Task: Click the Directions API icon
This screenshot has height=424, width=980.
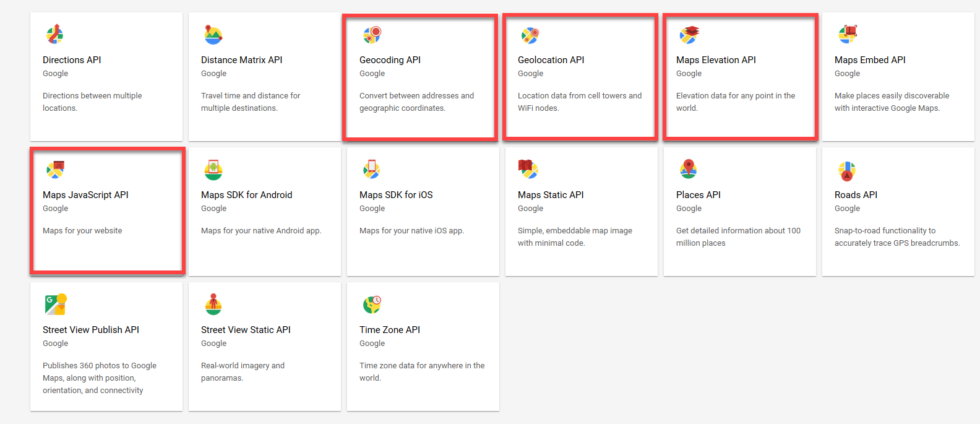Action: coord(55,35)
